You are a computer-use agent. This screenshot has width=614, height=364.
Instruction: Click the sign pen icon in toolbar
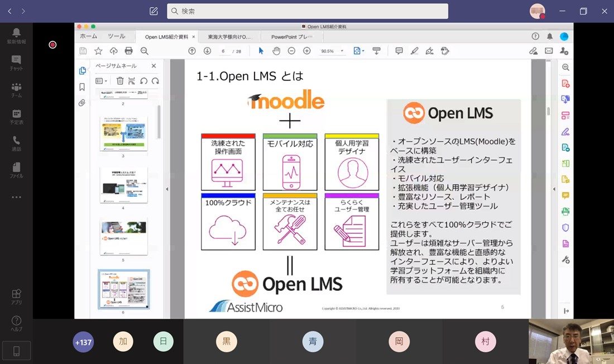click(x=430, y=51)
